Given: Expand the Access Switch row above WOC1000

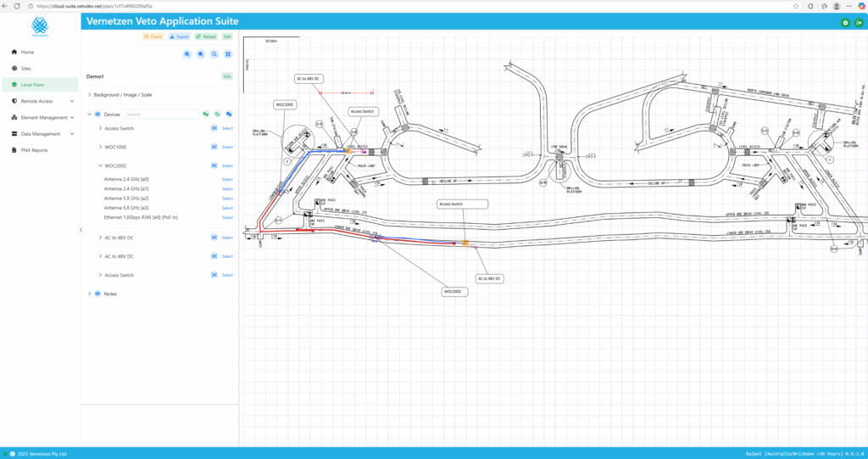Looking at the screenshot, I should click(x=100, y=128).
